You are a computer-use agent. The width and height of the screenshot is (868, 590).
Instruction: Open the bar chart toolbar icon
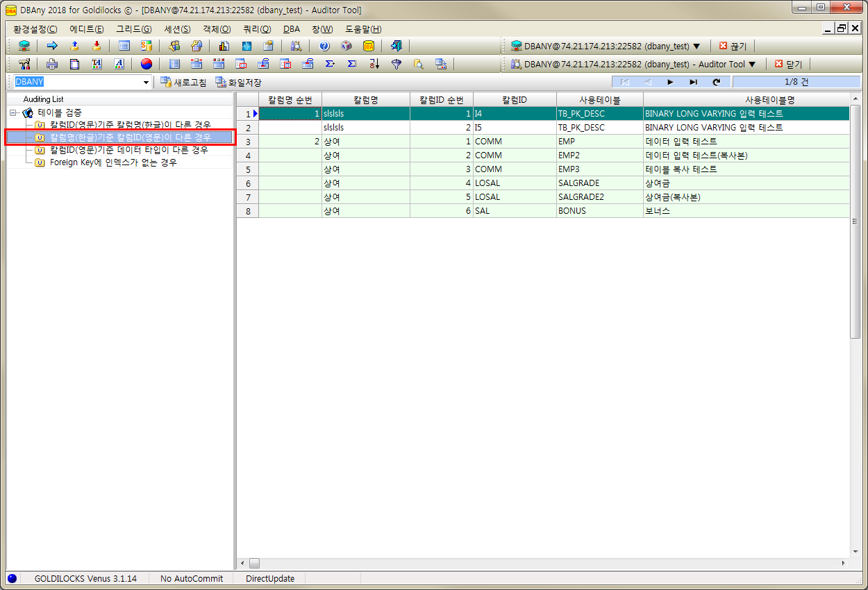tap(224, 46)
